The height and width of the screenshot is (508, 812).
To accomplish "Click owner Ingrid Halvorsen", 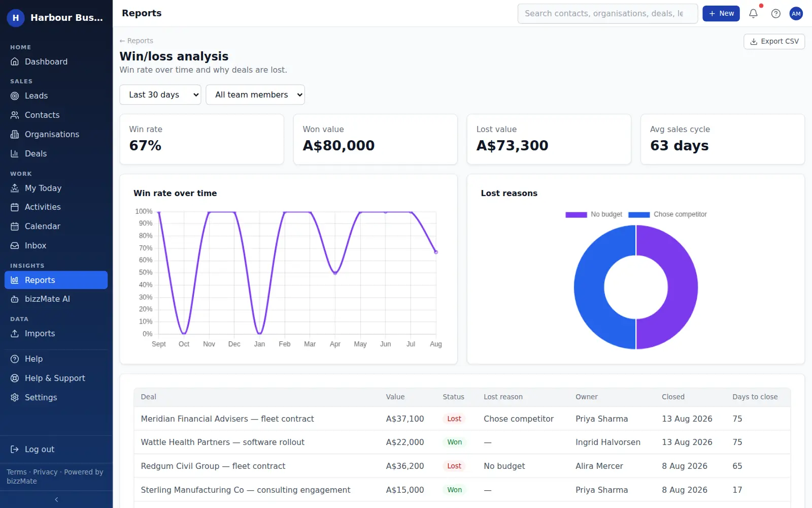I will (x=608, y=442).
